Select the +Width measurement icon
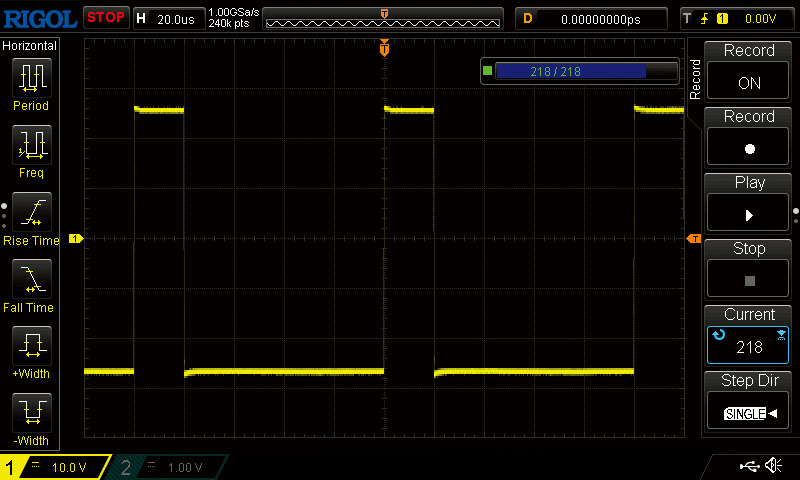 30,347
